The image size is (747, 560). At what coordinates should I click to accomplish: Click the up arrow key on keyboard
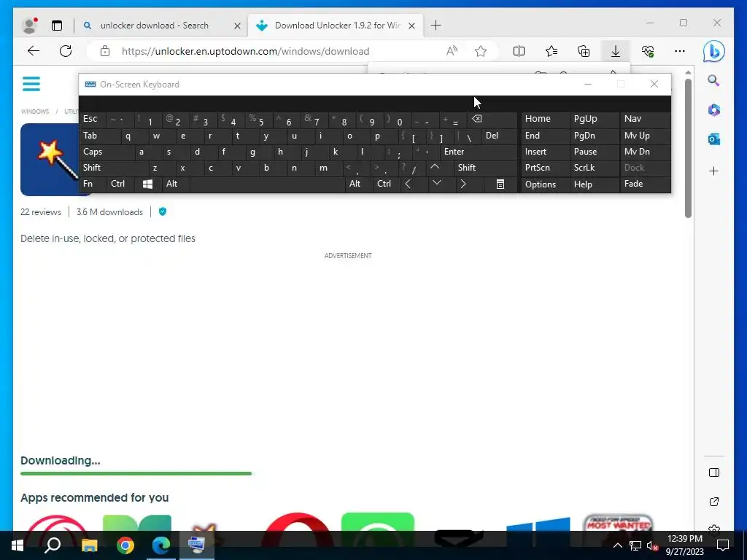tap(439, 168)
